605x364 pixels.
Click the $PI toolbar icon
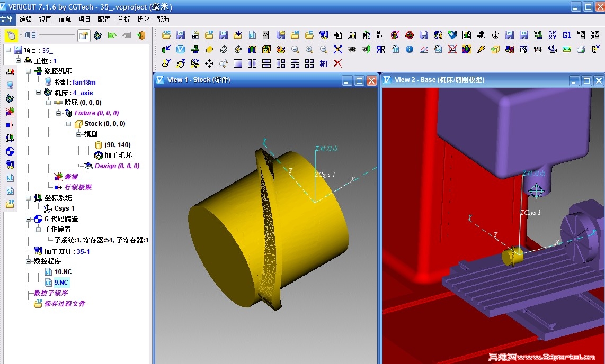pyautogui.click(x=324, y=63)
